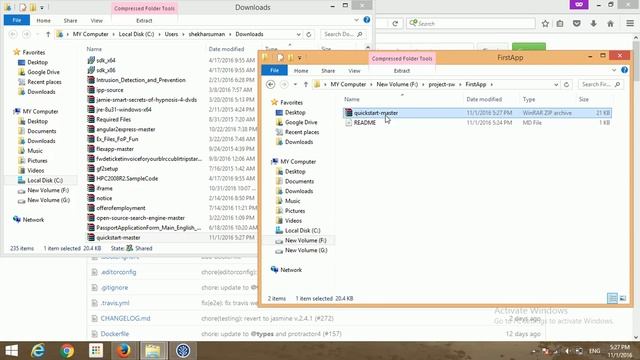The height and width of the screenshot is (360, 640).
Task: Click the Search FirstApp field
Action: (x=600, y=84)
